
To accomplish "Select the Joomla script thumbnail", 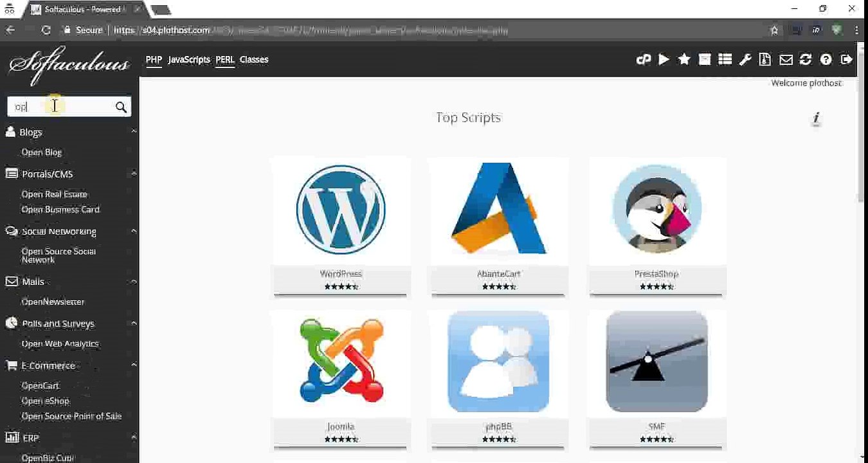I will point(341,361).
